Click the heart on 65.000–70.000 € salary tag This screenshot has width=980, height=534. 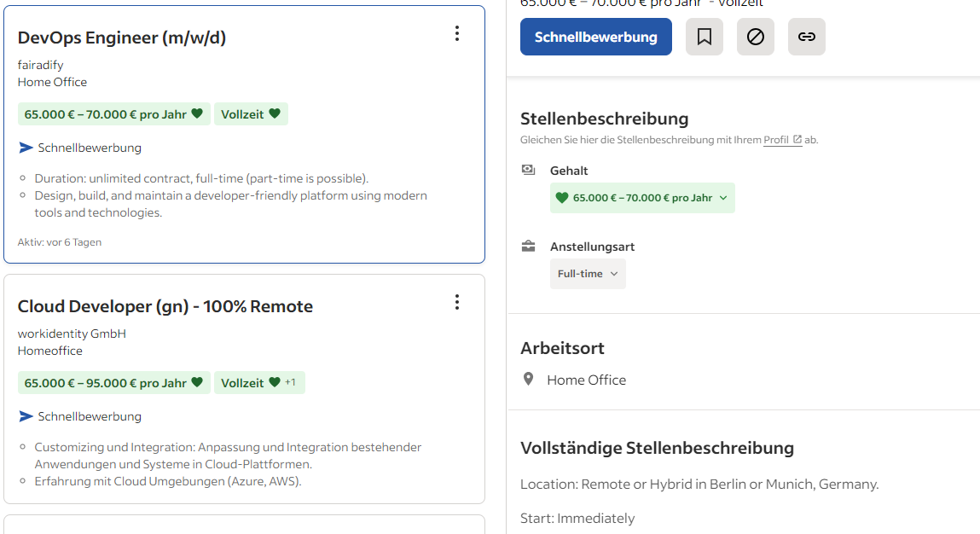coord(197,113)
